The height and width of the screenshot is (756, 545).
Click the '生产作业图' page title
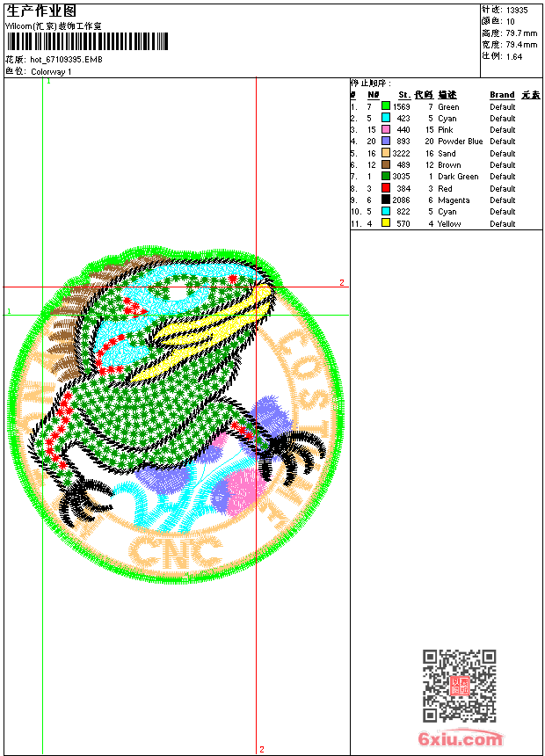point(41,11)
